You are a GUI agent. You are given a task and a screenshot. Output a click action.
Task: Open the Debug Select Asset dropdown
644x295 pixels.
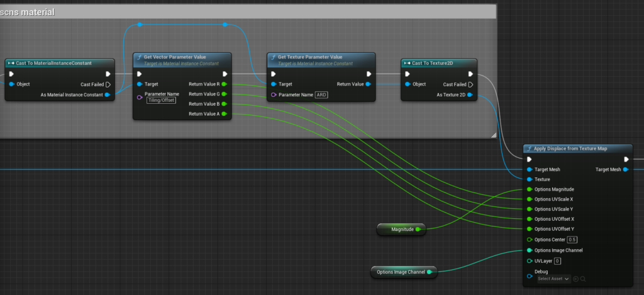point(554,279)
